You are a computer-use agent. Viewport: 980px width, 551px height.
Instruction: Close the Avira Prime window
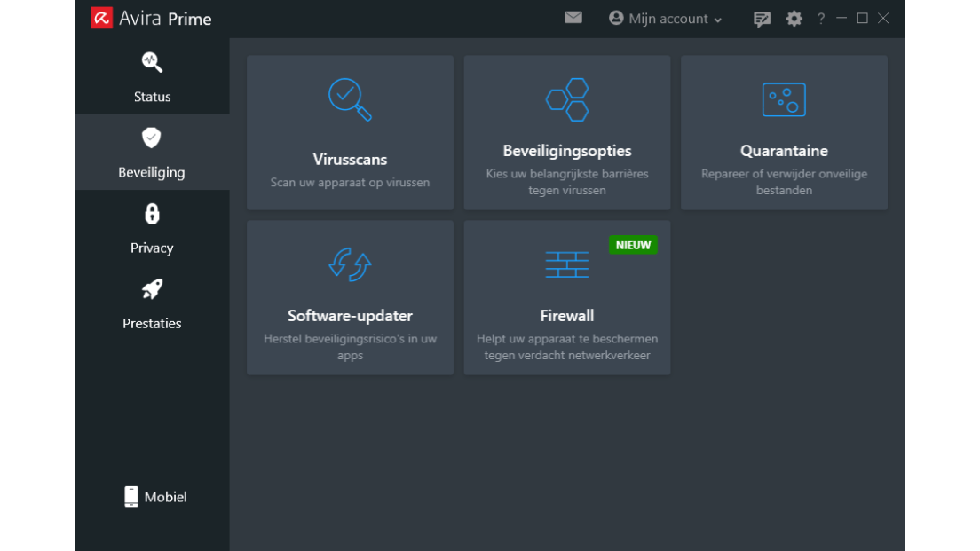point(883,18)
